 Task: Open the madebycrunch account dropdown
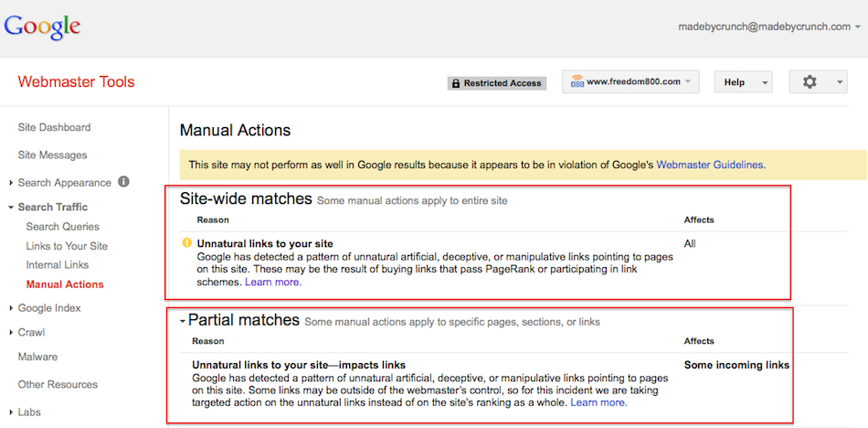tap(768, 27)
